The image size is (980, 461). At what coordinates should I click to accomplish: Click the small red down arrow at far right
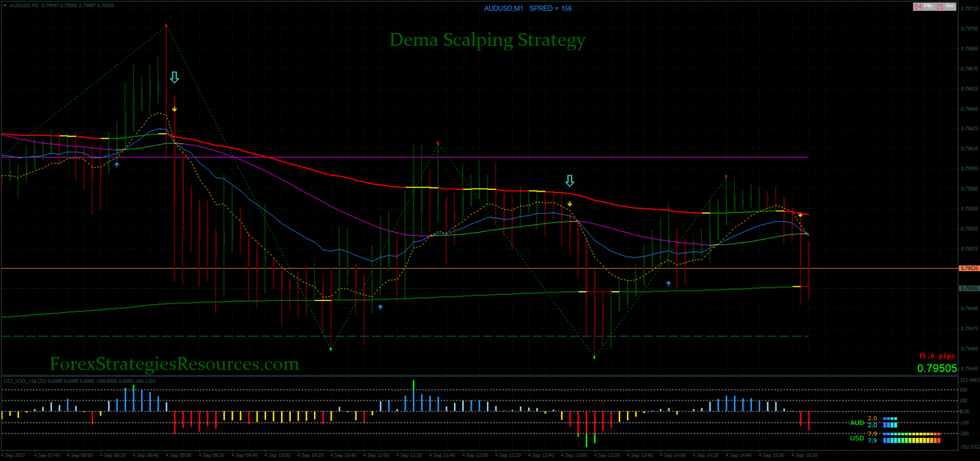[801, 214]
